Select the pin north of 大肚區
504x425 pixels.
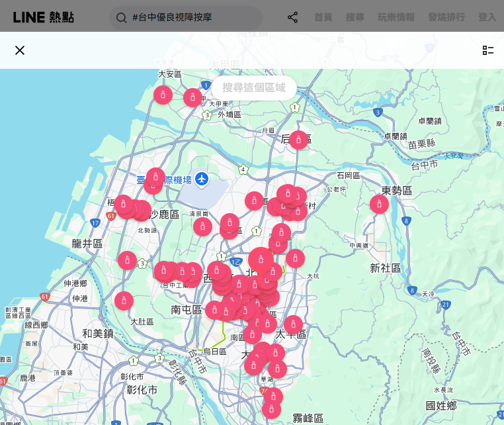124,301
